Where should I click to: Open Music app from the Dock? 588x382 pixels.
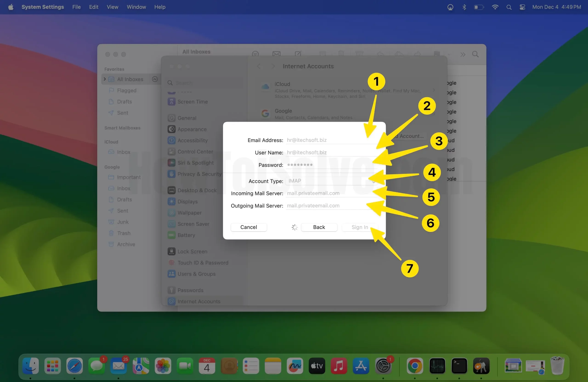(339, 365)
